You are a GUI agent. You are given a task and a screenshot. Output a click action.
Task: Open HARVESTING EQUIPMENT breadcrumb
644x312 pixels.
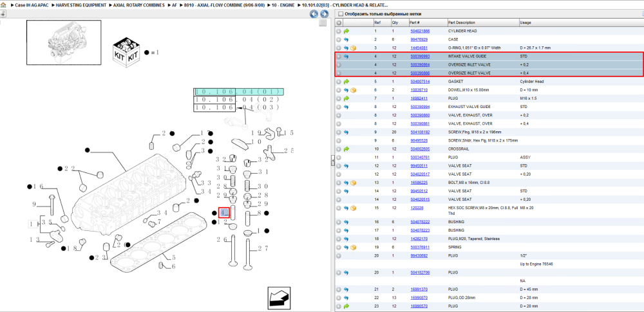80,5
